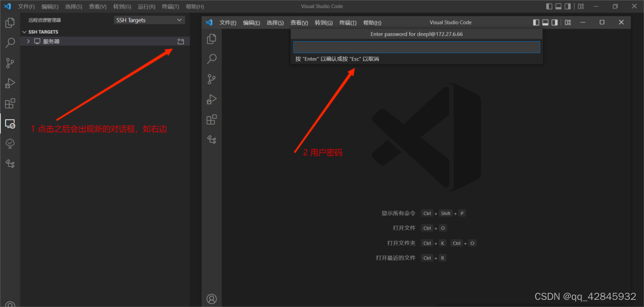Toggle the secondary side bar in the left window
The image size is (644, 307).
(x=568, y=7)
